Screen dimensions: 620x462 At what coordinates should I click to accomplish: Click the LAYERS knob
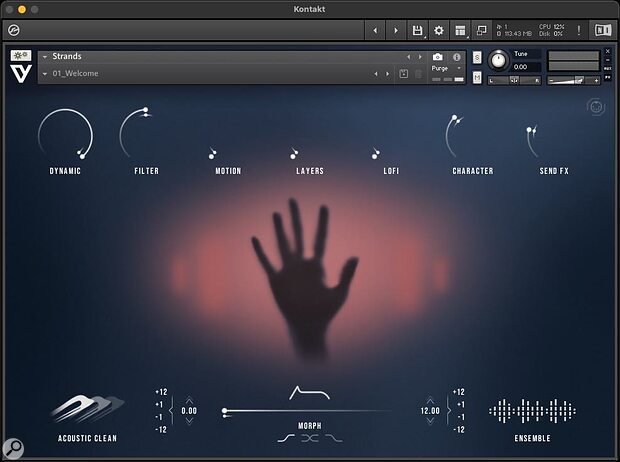click(x=294, y=154)
